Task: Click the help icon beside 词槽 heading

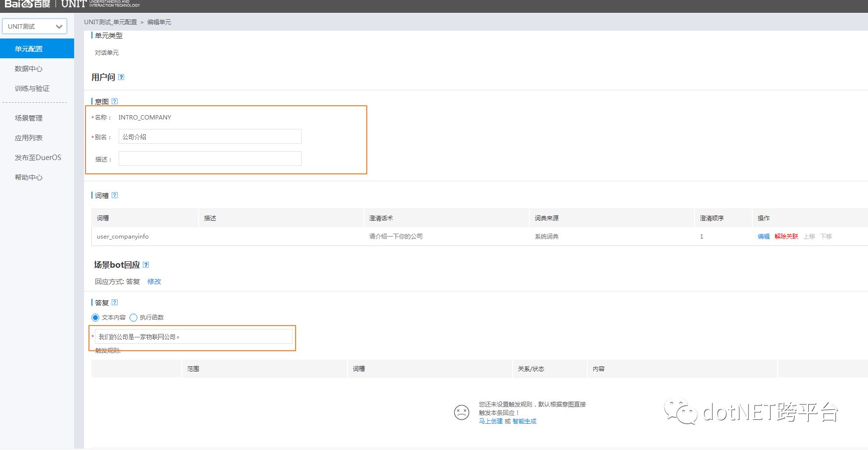Action: click(x=115, y=195)
